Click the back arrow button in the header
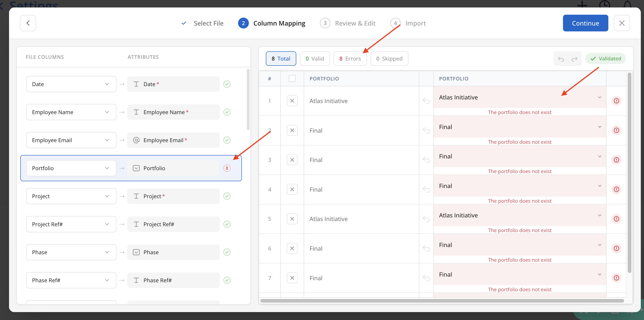Viewport: 644px width, 320px height. click(28, 23)
